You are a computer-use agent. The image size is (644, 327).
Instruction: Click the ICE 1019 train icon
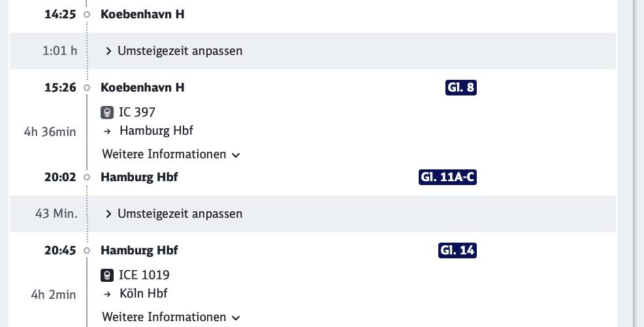click(107, 275)
